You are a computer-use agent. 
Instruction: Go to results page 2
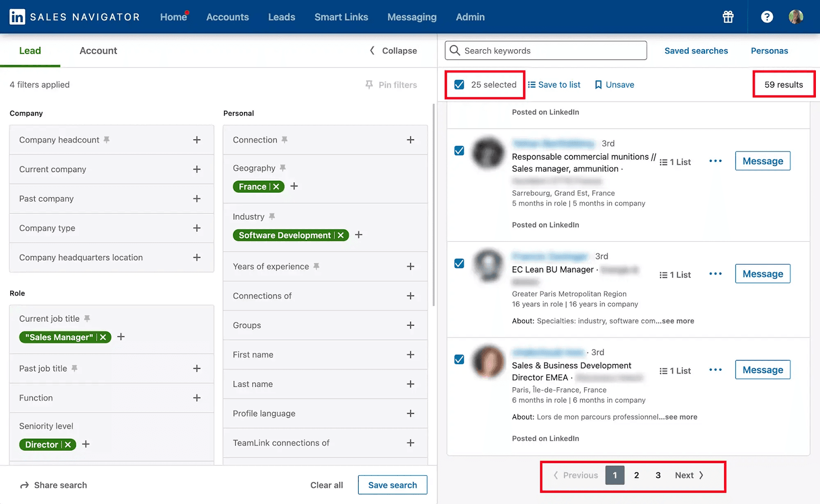pyautogui.click(x=637, y=475)
